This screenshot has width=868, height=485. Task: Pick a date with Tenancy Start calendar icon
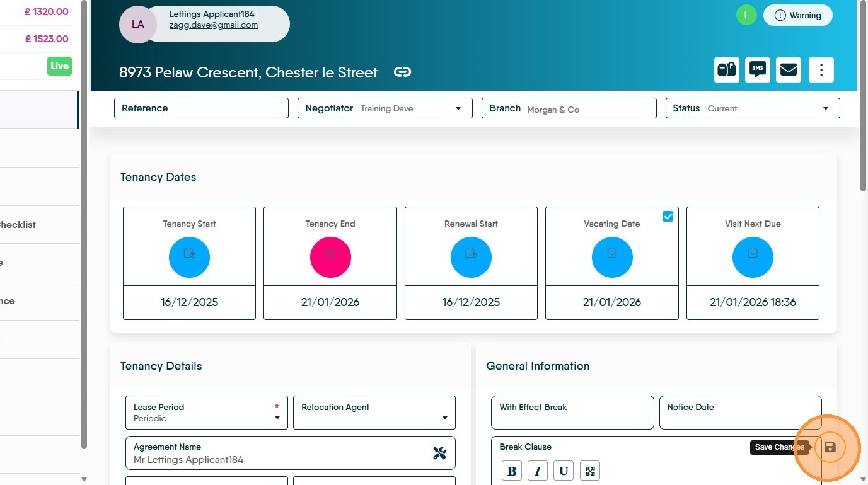[189, 257]
